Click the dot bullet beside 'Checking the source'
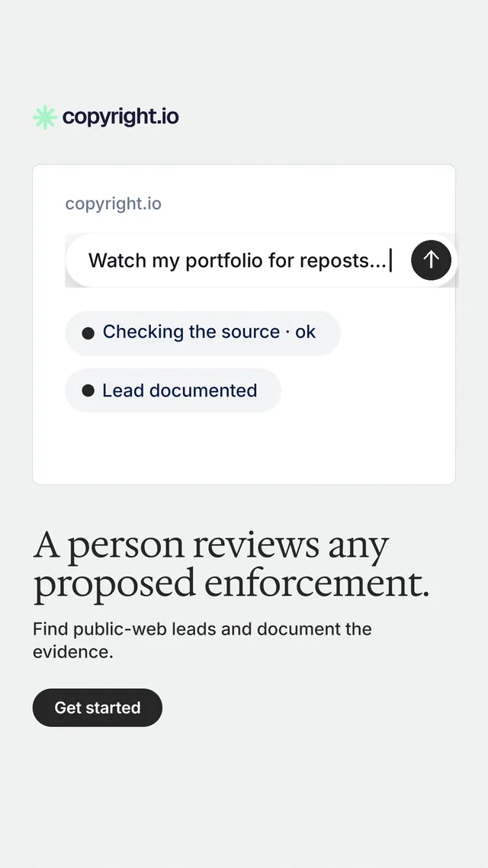 point(88,333)
